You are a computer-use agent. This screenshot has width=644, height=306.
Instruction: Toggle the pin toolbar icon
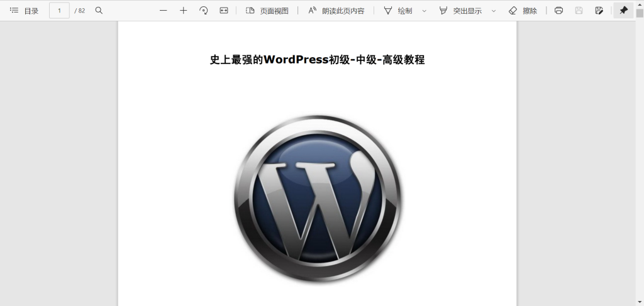(623, 10)
